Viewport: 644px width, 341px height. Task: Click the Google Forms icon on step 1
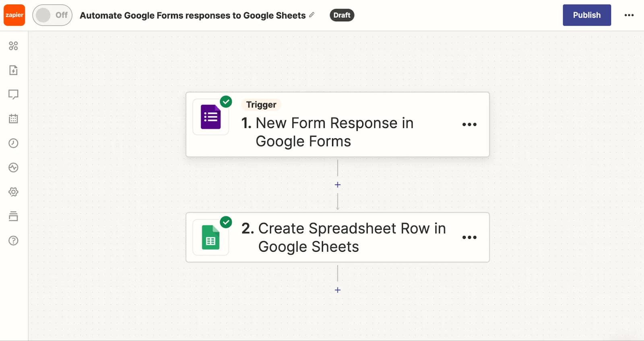pos(211,117)
